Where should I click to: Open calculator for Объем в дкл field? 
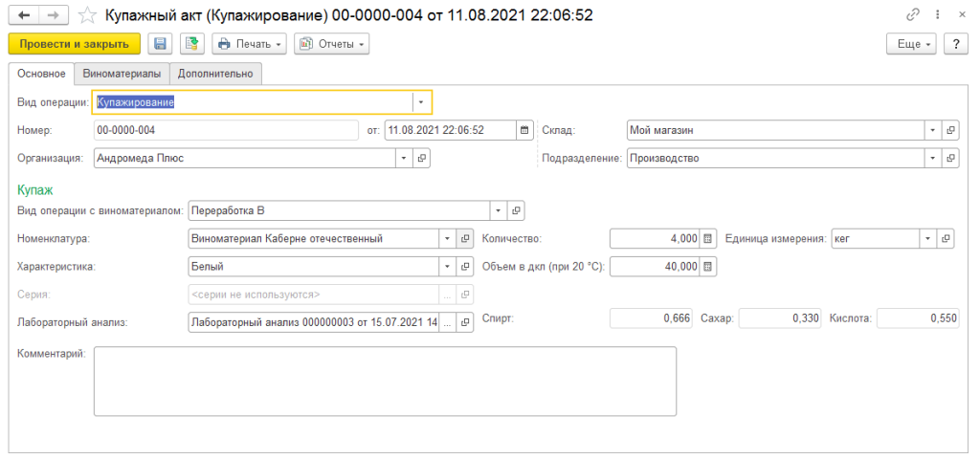(708, 267)
